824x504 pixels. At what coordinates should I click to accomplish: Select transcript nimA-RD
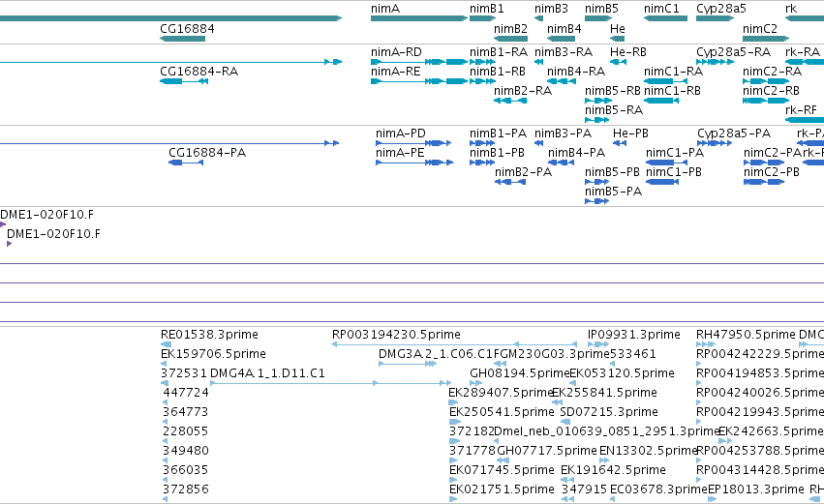click(419, 62)
